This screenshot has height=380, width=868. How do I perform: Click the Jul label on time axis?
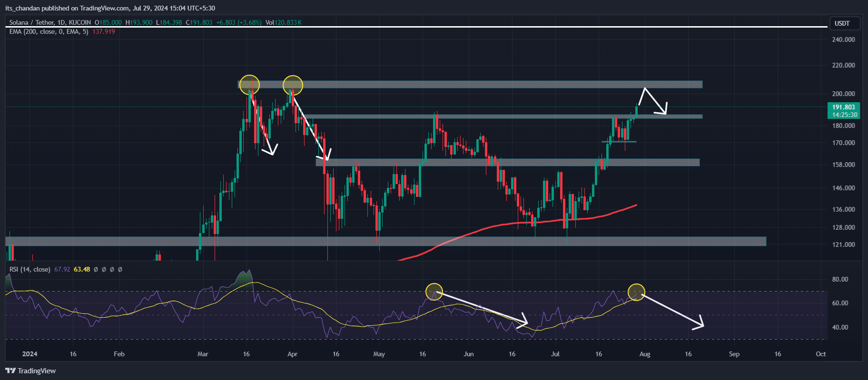pos(555,354)
